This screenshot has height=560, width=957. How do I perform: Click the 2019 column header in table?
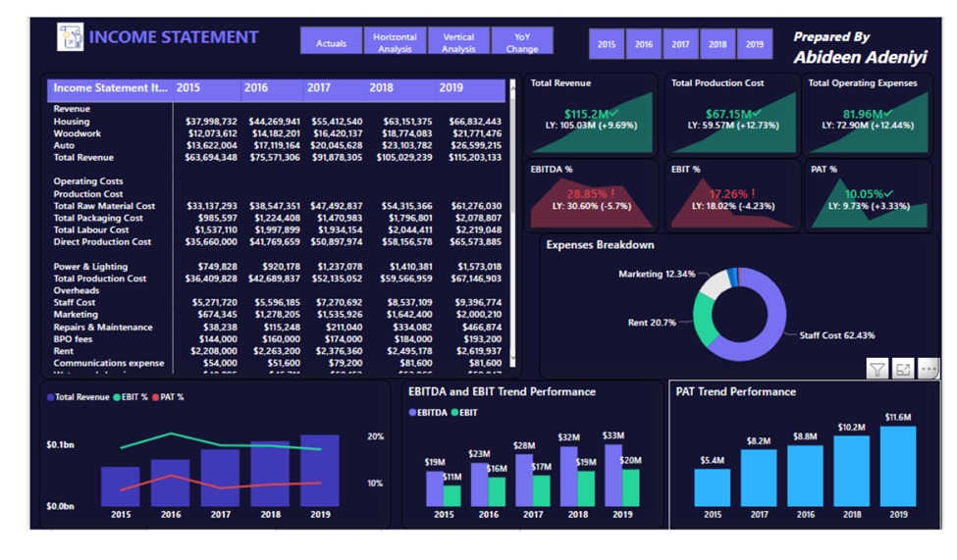click(451, 88)
